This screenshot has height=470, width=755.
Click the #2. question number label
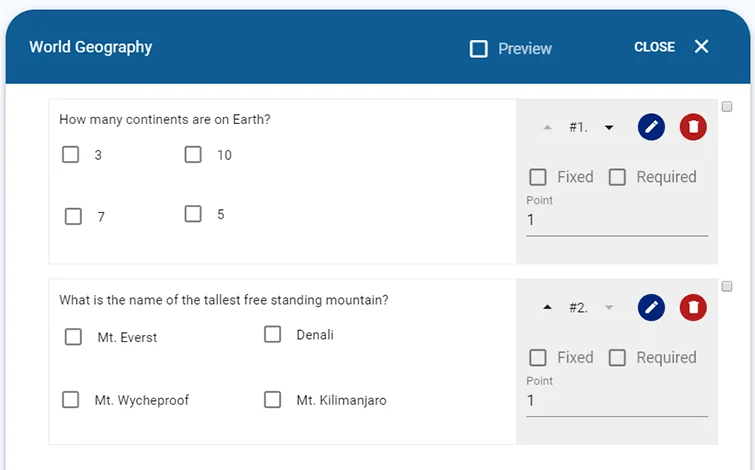click(x=578, y=308)
